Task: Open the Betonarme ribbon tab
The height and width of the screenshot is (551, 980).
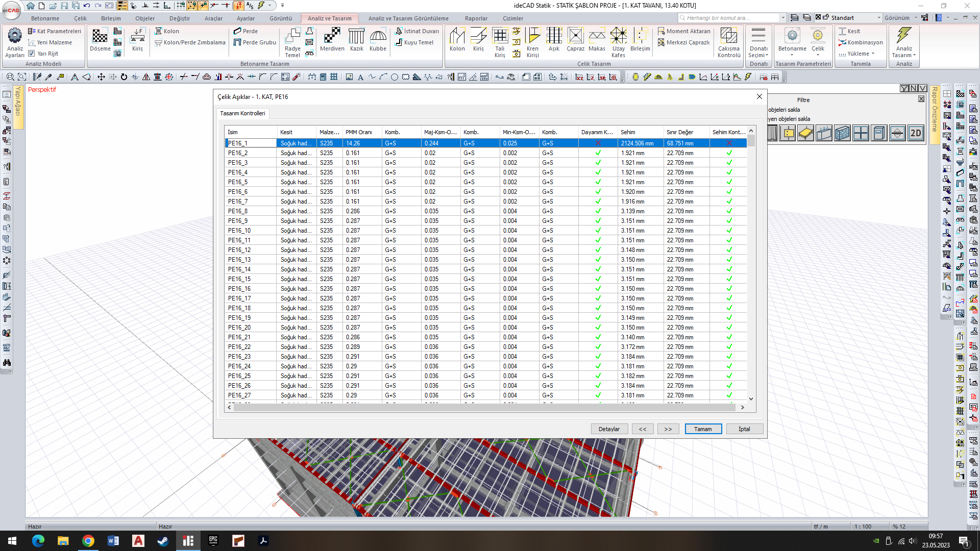Action: click(x=45, y=18)
